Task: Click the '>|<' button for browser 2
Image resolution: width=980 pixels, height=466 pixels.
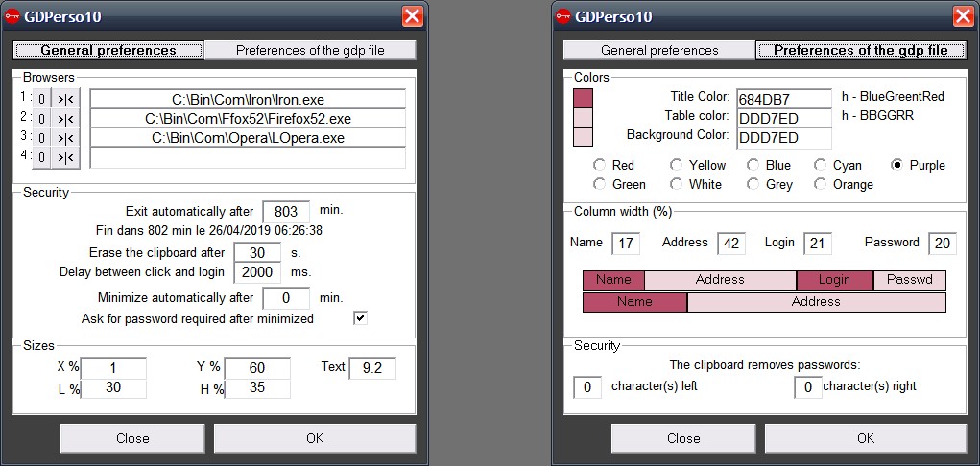Action: 65,119
